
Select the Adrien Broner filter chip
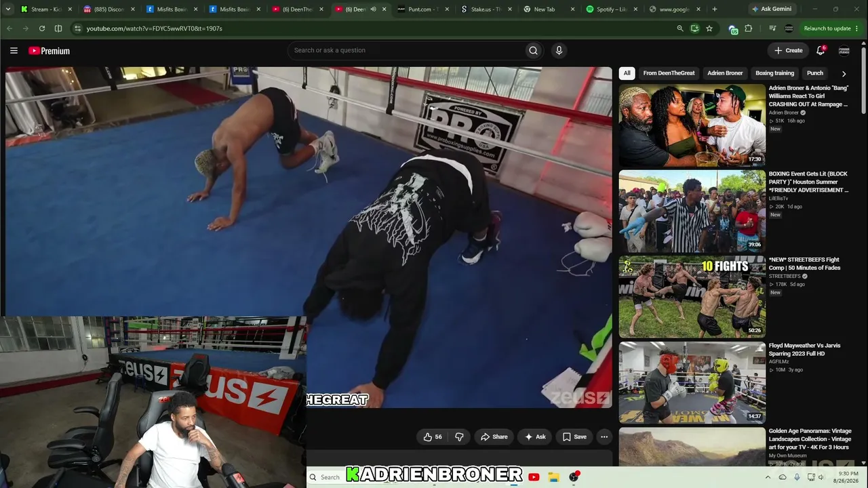pos(725,73)
